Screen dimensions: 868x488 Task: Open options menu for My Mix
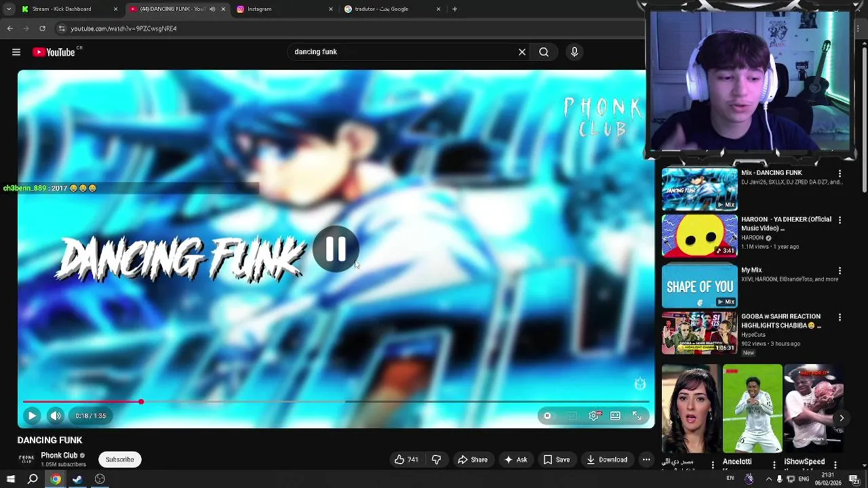[x=840, y=270]
